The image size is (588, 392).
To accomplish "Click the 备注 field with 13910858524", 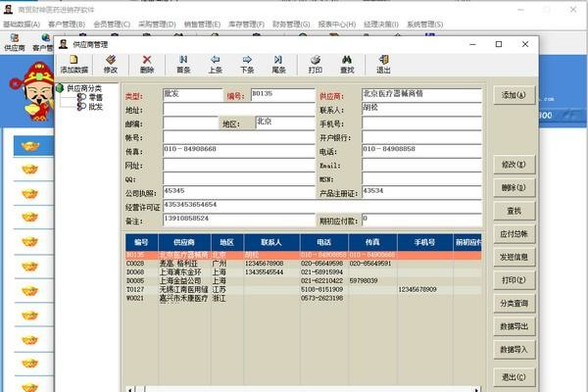I will tap(239, 220).
